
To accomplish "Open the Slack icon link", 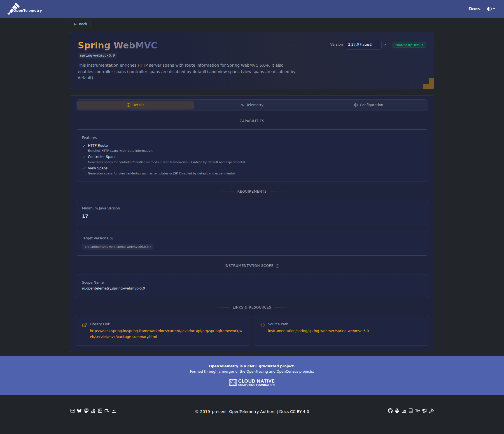I will pyautogui.click(x=397, y=411).
